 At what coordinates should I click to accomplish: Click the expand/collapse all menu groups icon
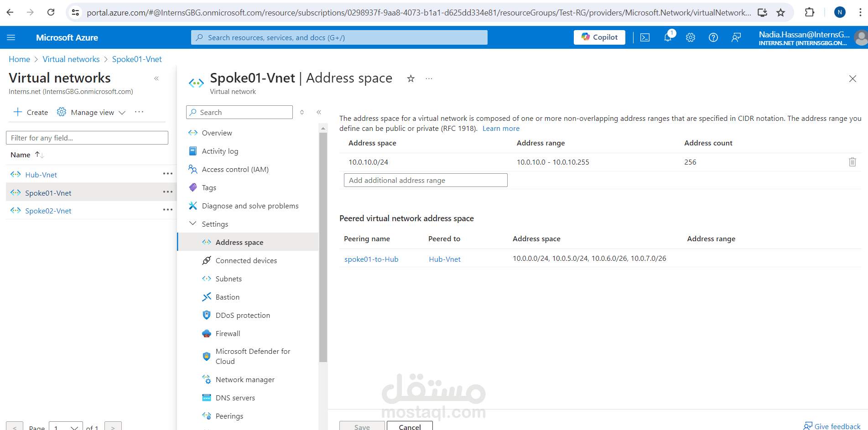(x=302, y=112)
